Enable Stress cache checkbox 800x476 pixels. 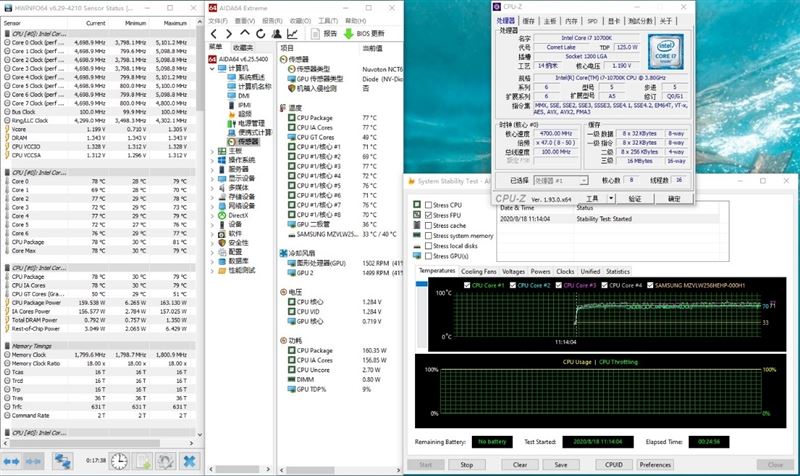(429, 226)
